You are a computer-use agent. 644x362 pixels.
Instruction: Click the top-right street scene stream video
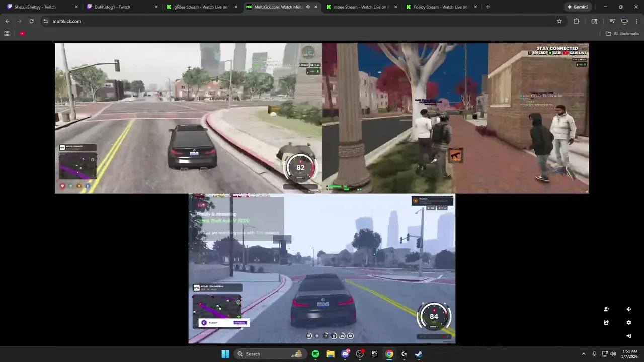point(455,118)
